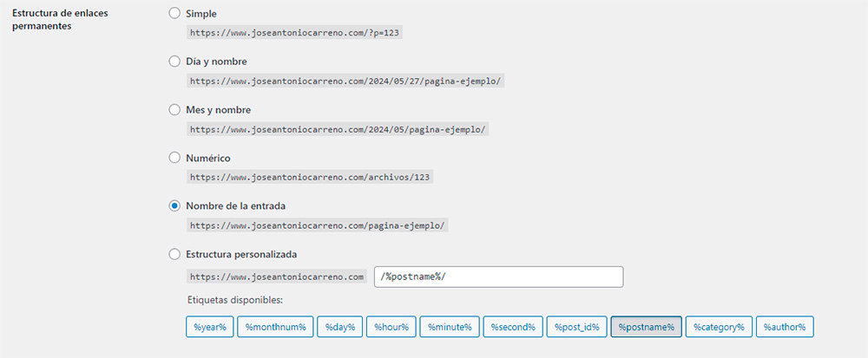The width and height of the screenshot is (868, 358).
Task: Click the custom structure text field
Action: [x=498, y=277]
